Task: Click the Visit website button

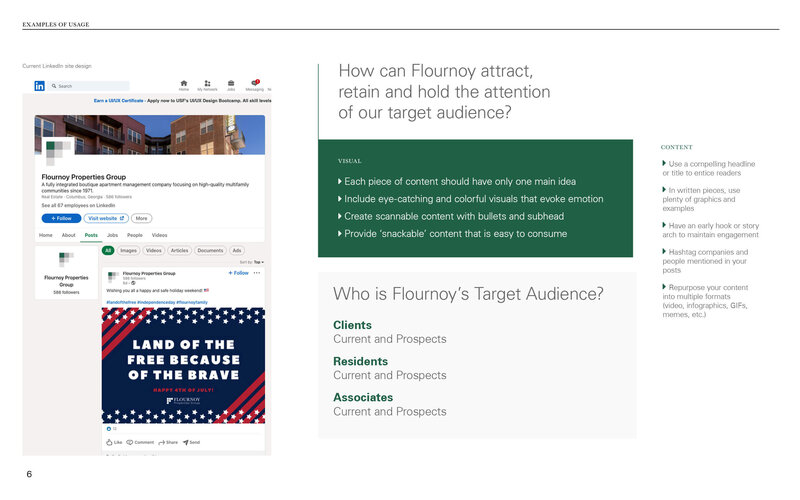Action: (x=105, y=218)
